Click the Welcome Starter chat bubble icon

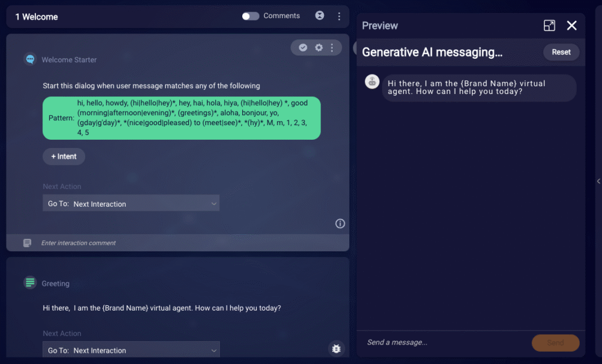pyautogui.click(x=30, y=59)
